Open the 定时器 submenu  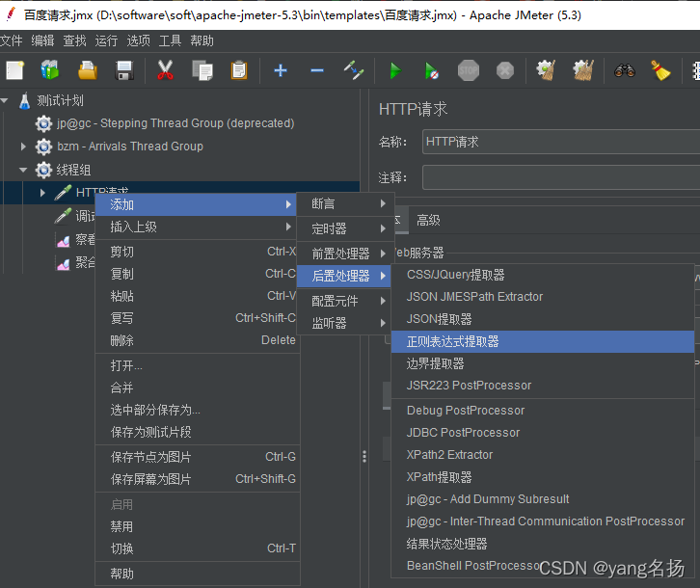[329, 228]
